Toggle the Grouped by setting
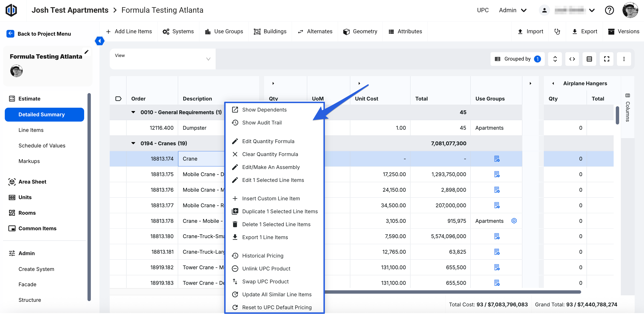Screen dimensions: 644x314 (517, 59)
